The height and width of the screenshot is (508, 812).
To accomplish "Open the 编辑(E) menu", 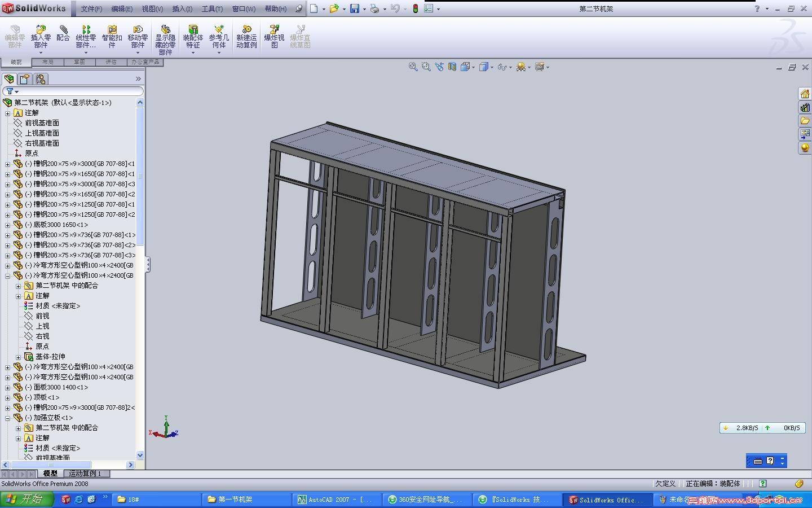I will pos(122,8).
